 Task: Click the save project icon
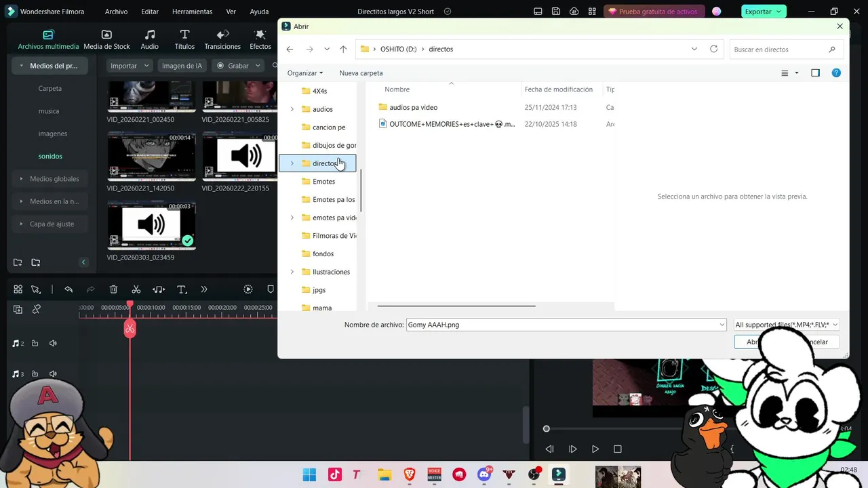[556, 12]
